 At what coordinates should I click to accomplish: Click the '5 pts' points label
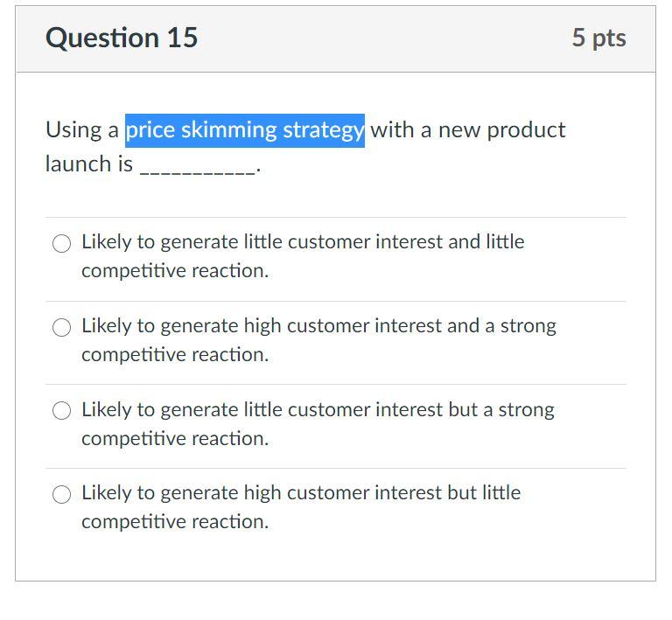[x=598, y=38]
